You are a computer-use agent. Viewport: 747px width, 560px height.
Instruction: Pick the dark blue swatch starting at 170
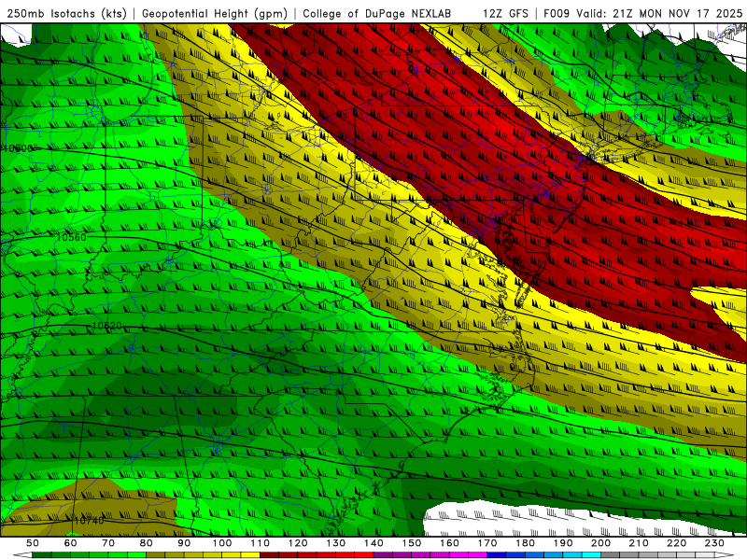coord(497,554)
